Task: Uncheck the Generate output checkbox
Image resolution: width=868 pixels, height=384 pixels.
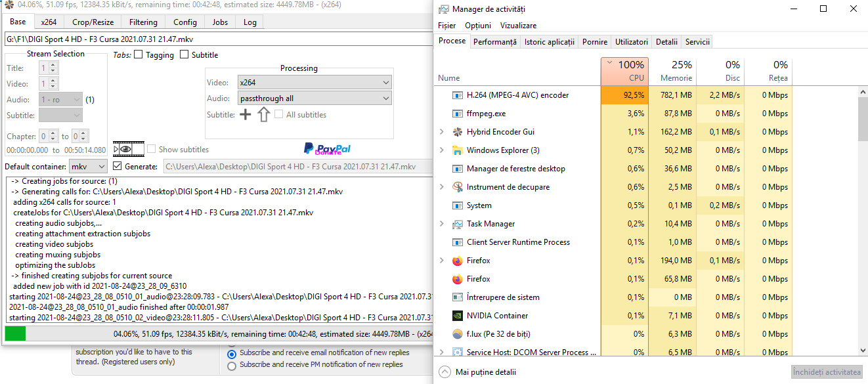Action: pos(118,166)
